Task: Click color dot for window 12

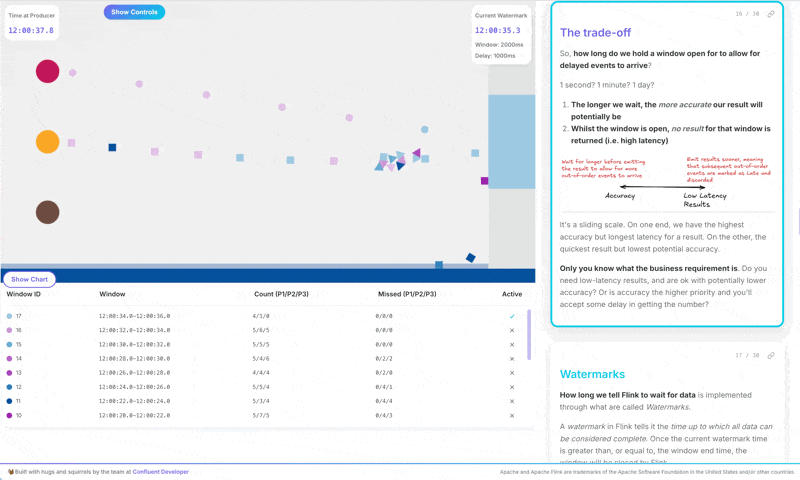Action: click(9, 387)
